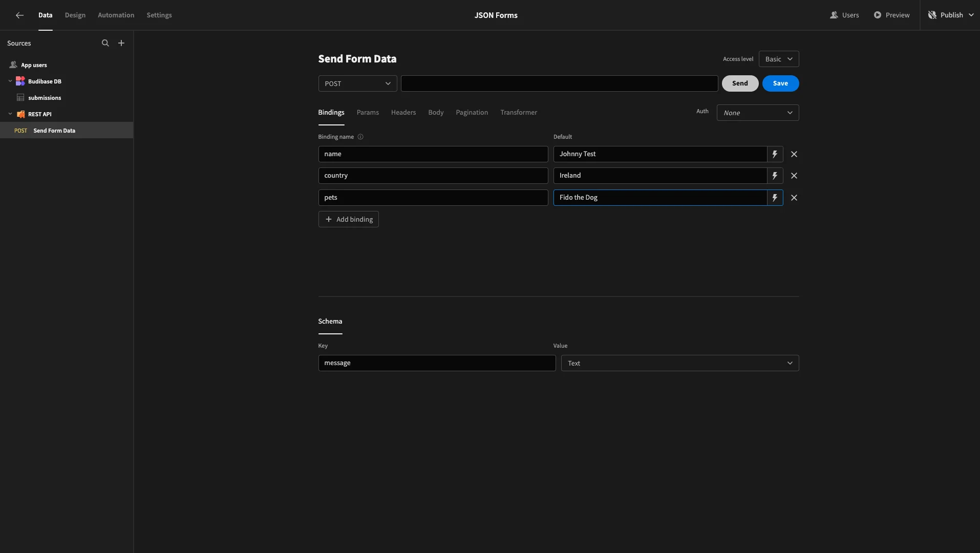This screenshot has width=980, height=553.
Task: Open the Body tab
Action: point(436,112)
